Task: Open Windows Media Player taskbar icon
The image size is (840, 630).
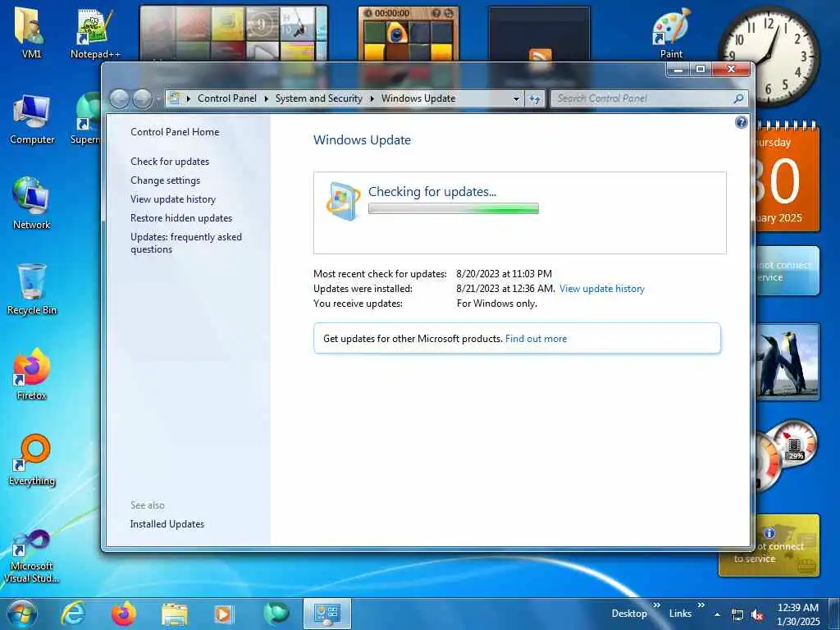Action: (x=223, y=614)
